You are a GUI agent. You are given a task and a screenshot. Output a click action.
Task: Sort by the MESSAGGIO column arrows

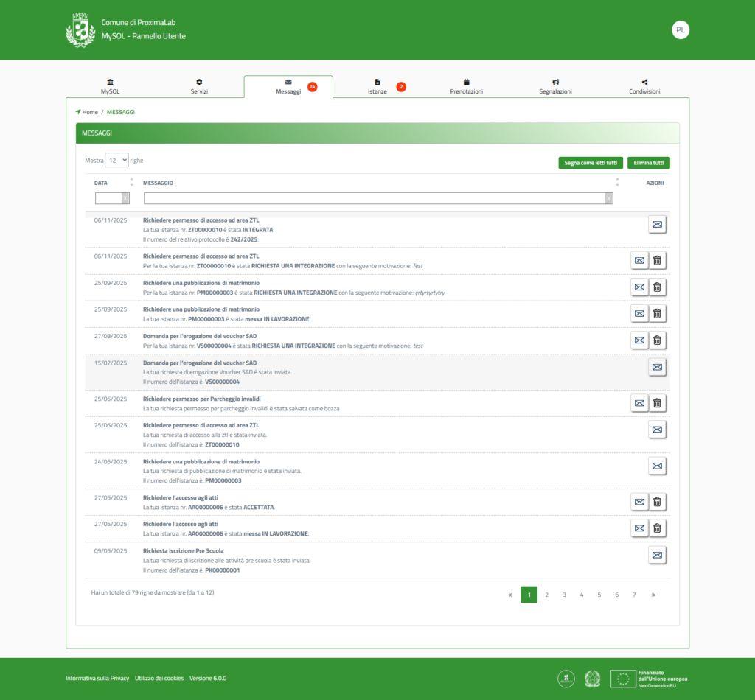(617, 182)
